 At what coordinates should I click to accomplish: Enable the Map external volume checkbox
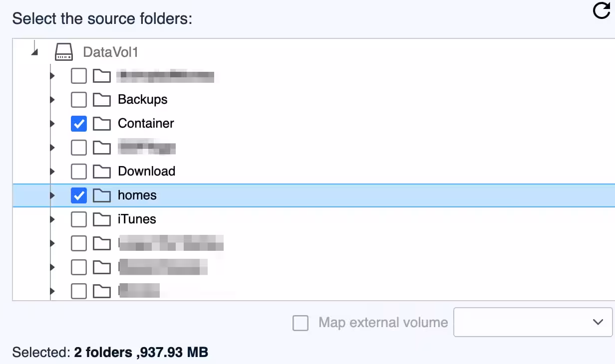click(x=301, y=323)
